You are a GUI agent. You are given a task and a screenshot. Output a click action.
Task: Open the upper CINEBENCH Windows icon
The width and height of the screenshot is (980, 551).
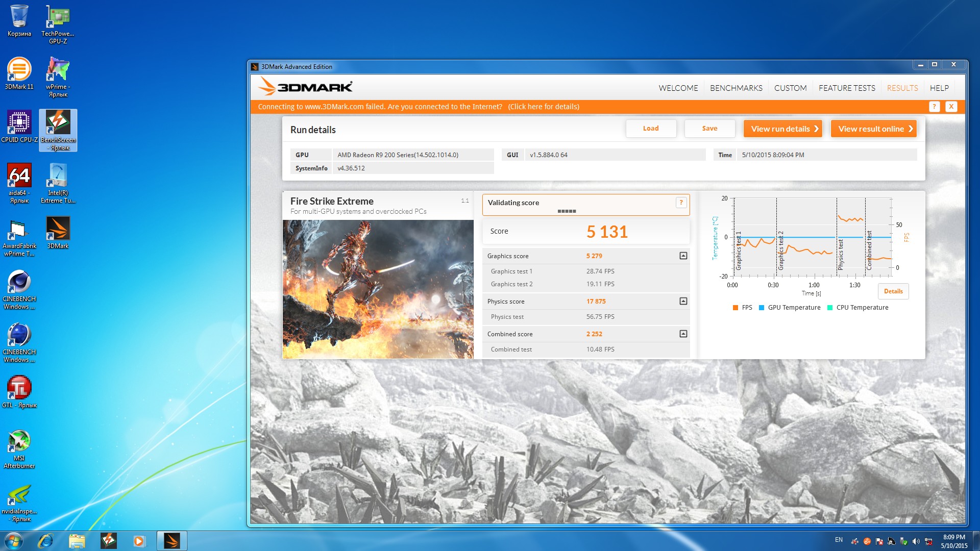pyautogui.click(x=19, y=289)
